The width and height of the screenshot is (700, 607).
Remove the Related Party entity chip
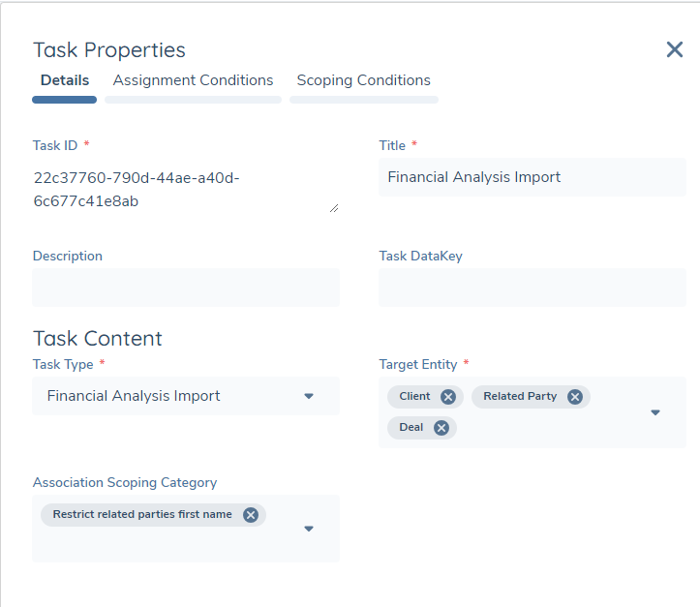(x=574, y=397)
